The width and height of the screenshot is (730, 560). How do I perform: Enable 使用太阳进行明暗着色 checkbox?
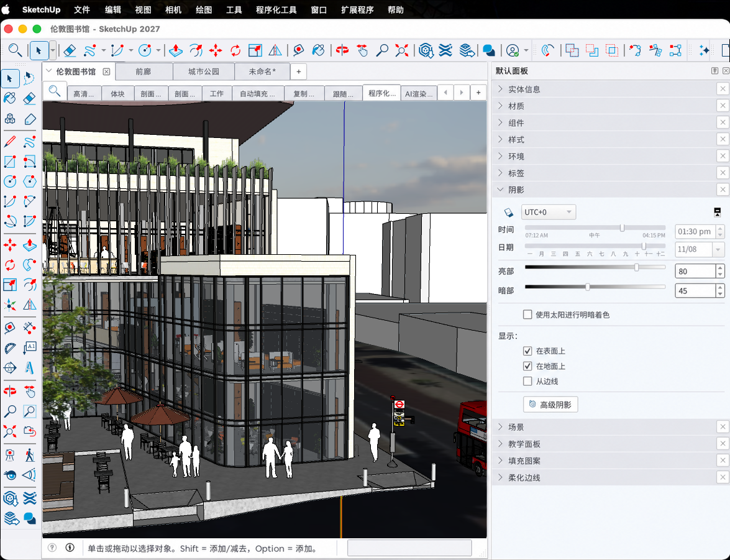tap(527, 314)
